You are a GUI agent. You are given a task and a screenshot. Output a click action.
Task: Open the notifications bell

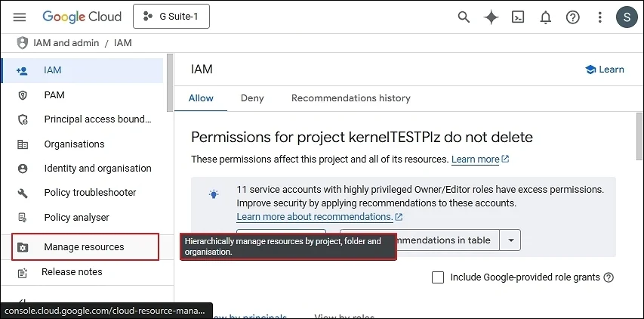545,17
